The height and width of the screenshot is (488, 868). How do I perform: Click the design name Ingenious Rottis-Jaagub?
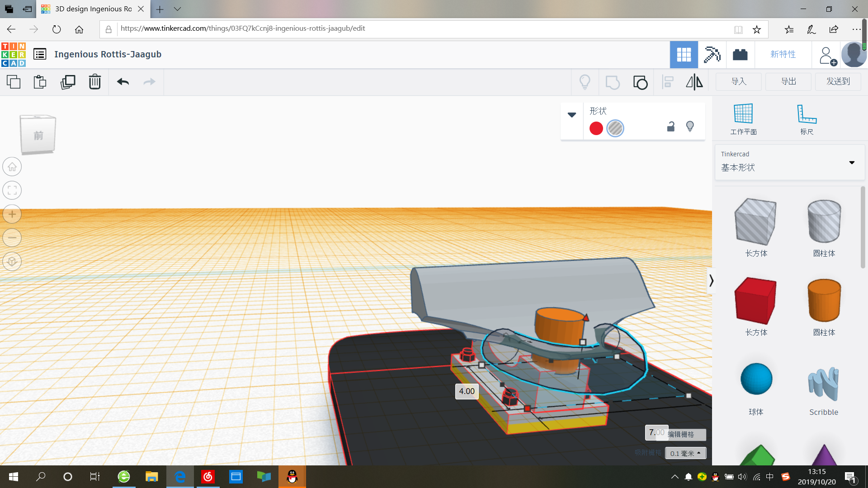point(108,54)
